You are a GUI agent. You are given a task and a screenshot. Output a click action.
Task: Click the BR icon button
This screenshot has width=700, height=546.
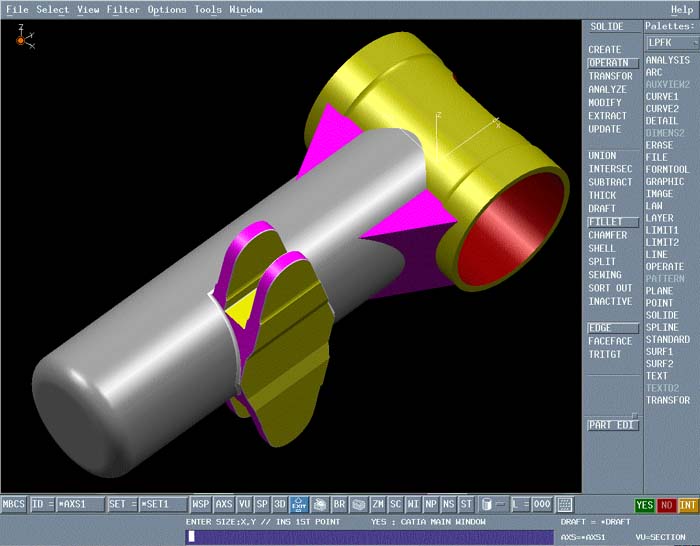coord(339,505)
